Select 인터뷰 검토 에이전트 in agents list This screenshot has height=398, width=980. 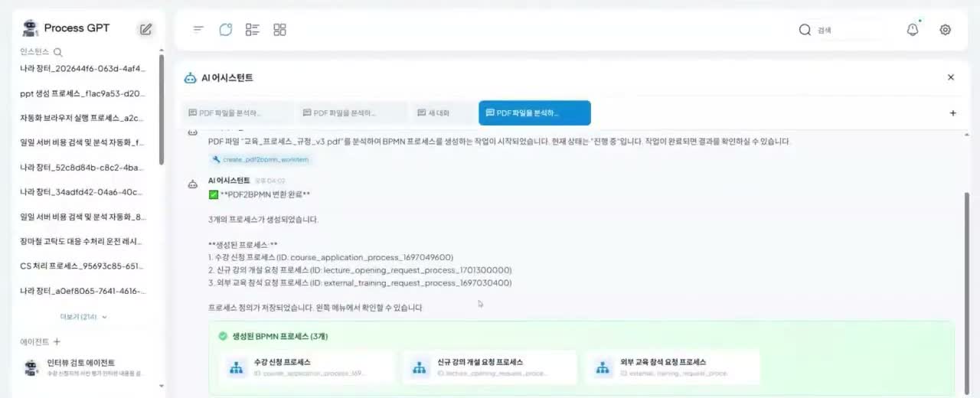(84, 367)
